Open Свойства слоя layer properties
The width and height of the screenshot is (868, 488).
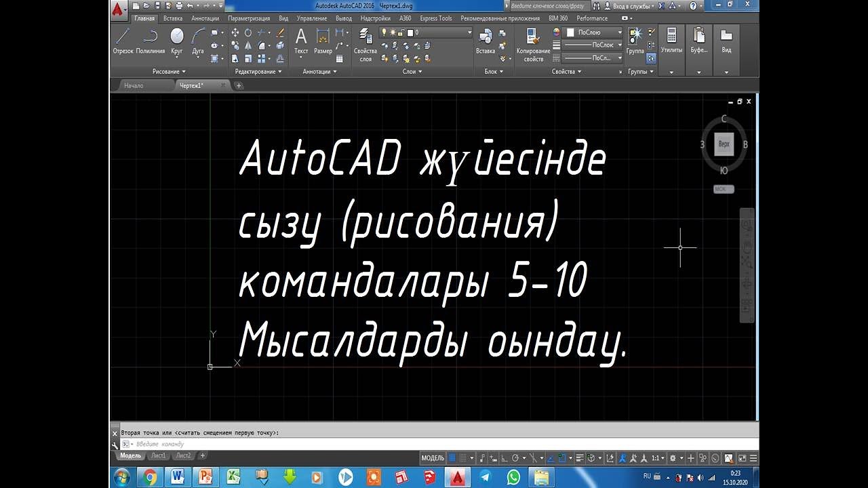(366, 45)
